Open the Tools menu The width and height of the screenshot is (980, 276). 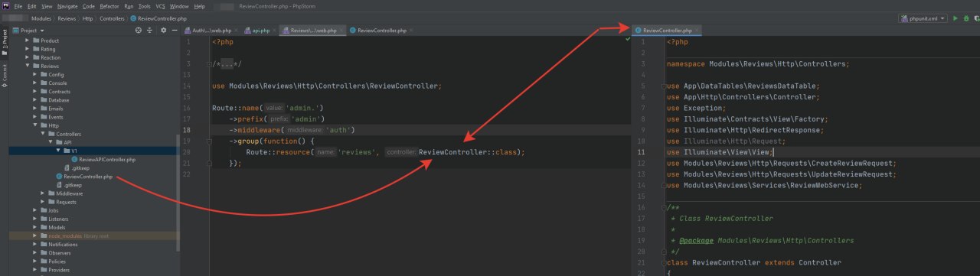145,5
